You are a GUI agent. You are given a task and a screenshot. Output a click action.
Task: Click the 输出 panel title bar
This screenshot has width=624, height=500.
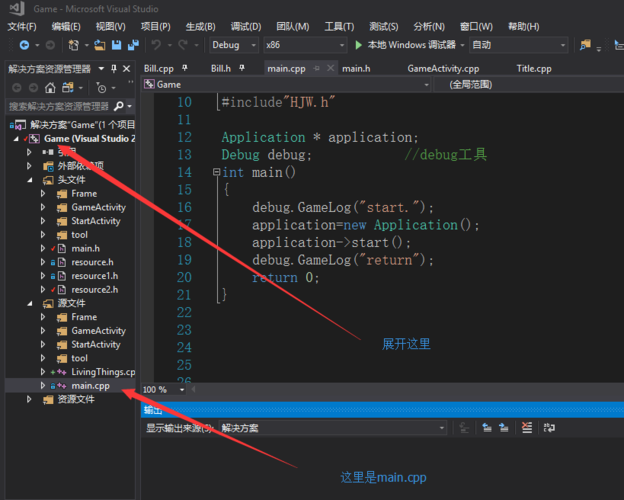pyautogui.click(x=382, y=410)
